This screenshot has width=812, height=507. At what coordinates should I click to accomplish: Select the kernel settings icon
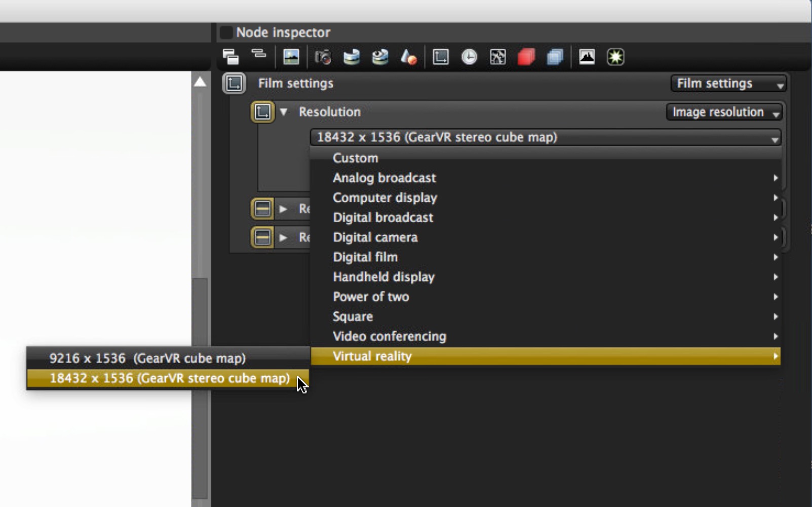click(498, 57)
